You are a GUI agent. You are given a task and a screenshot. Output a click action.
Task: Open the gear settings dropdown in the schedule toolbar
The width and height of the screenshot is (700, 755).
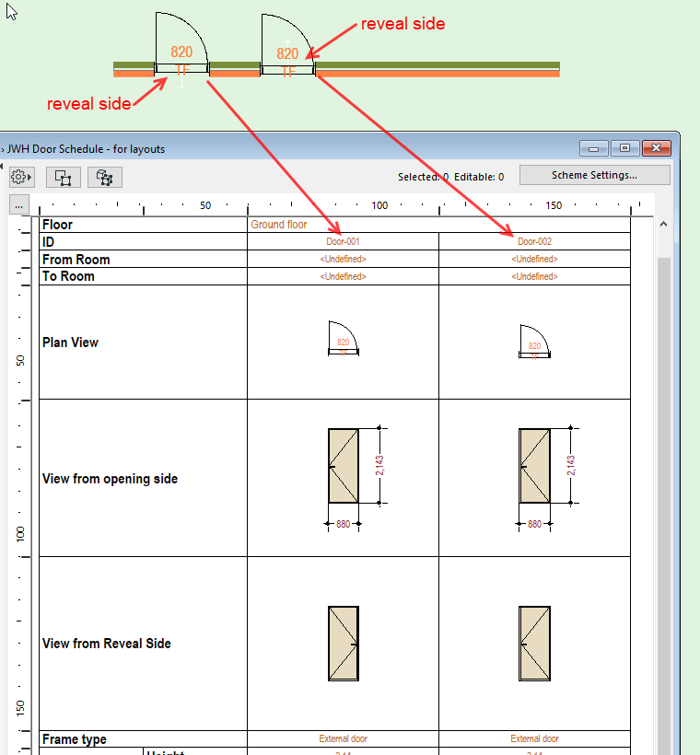22,177
